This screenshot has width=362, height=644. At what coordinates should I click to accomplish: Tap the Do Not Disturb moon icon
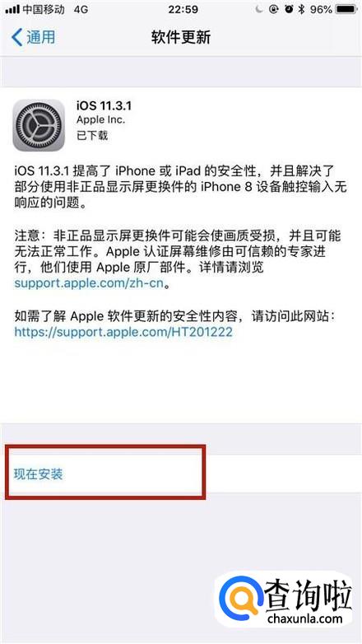point(258,9)
